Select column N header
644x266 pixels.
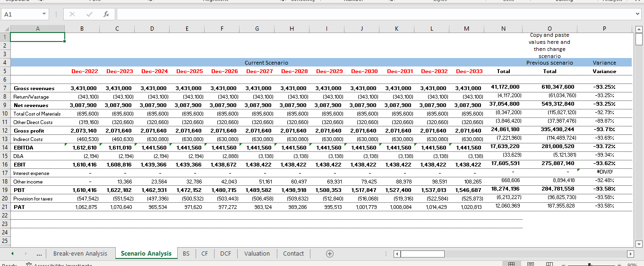pos(503,28)
